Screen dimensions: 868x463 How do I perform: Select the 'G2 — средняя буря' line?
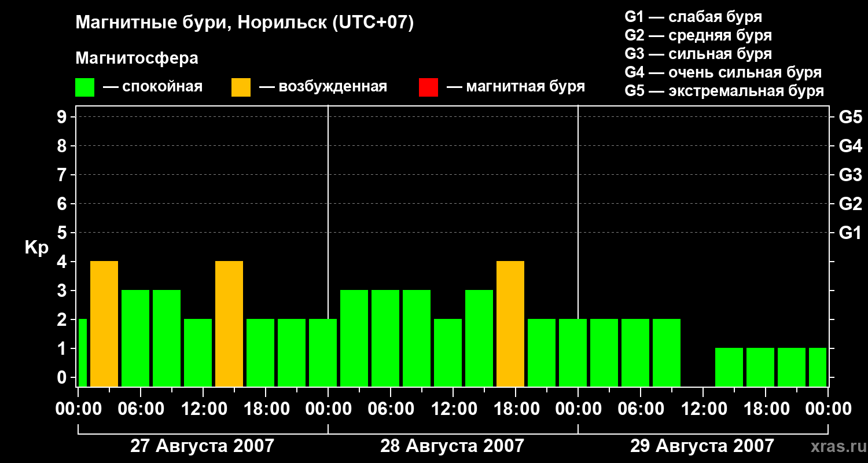[x=698, y=35]
